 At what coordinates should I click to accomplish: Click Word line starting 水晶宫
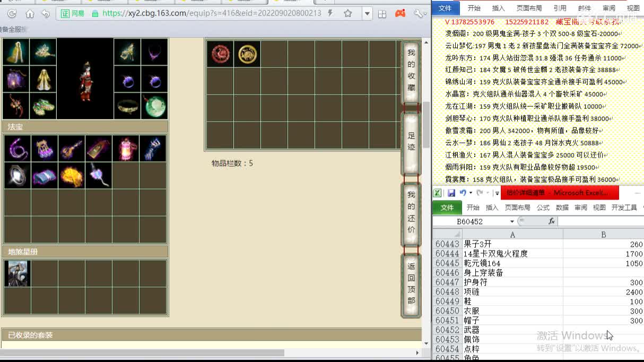pyautogui.click(x=526, y=94)
